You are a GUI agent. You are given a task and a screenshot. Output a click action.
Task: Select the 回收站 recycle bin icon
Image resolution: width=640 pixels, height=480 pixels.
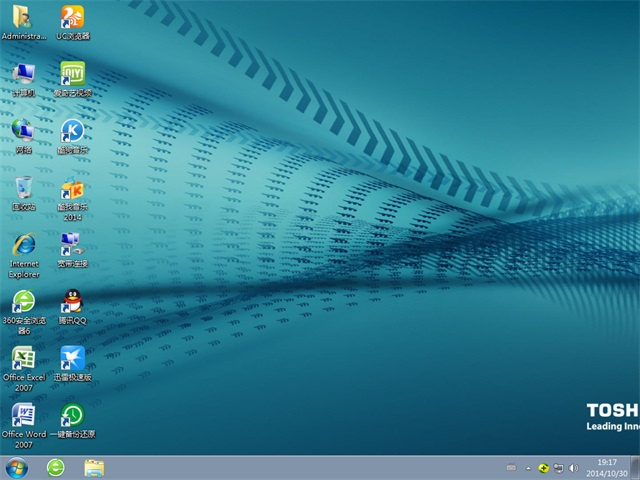pyautogui.click(x=23, y=188)
